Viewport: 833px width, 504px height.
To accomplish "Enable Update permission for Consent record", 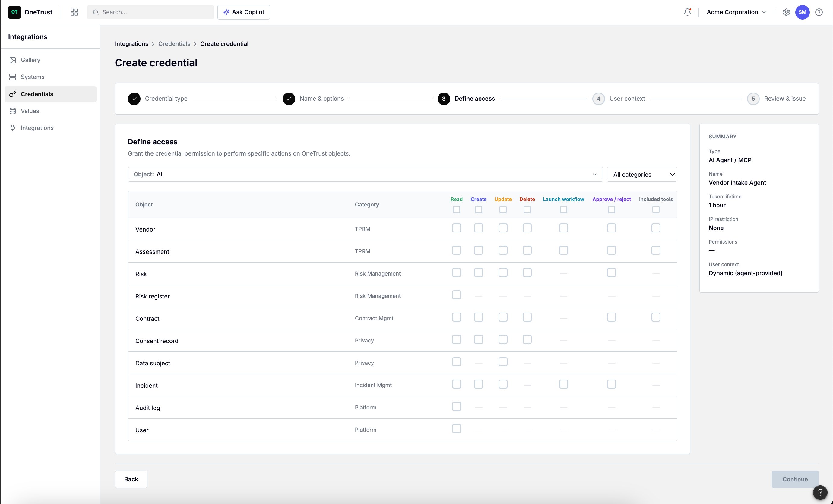I will 503,339.
